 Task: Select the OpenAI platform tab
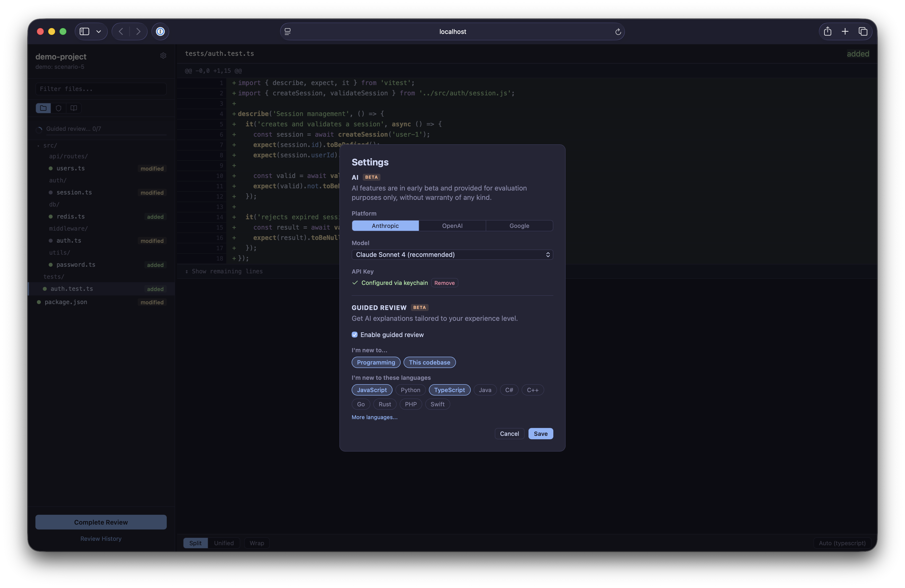[x=452, y=225]
